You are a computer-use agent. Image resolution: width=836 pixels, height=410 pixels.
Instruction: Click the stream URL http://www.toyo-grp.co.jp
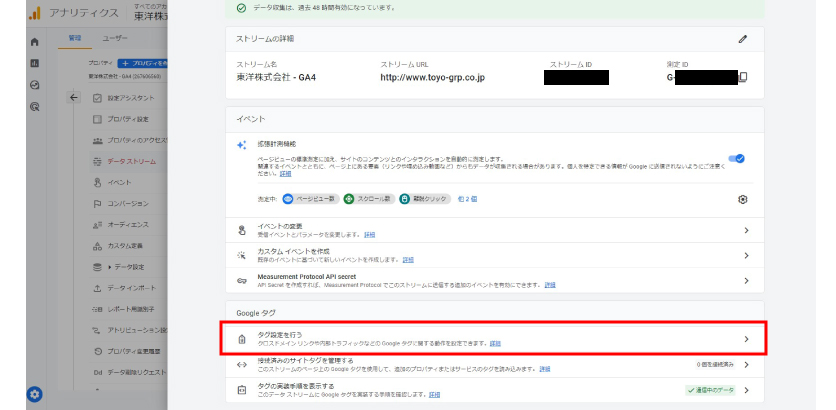[x=432, y=77]
